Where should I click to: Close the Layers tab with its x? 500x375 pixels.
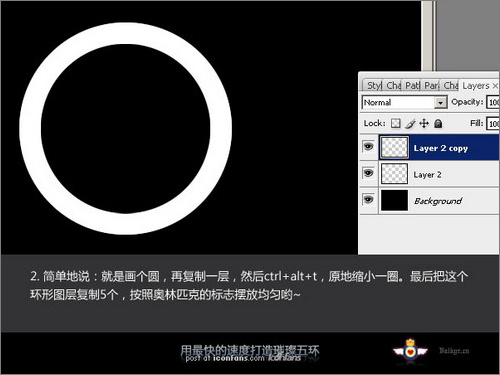click(x=495, y=86)
